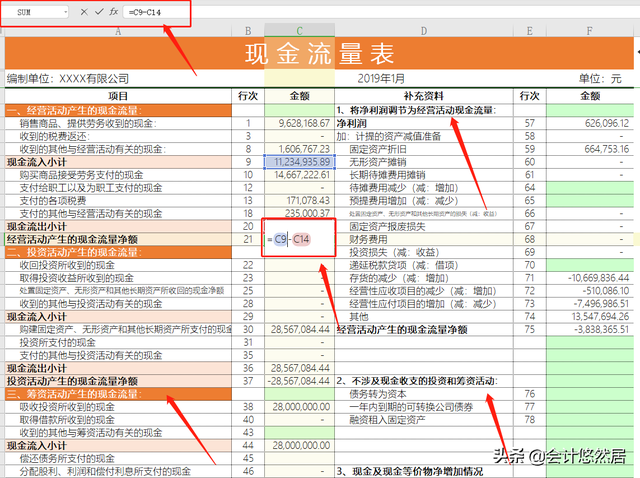Click amount cell -10,669,836.44
The image size is (640, 478).
pyautogui.click(x=590, y=278)
